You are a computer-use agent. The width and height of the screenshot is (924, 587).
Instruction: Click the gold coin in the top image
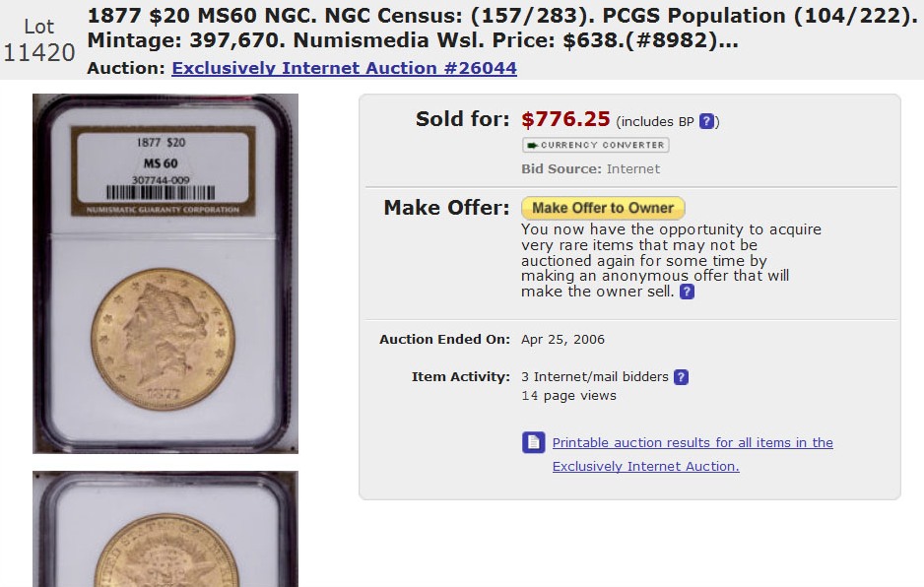click(x=164, y=340)
